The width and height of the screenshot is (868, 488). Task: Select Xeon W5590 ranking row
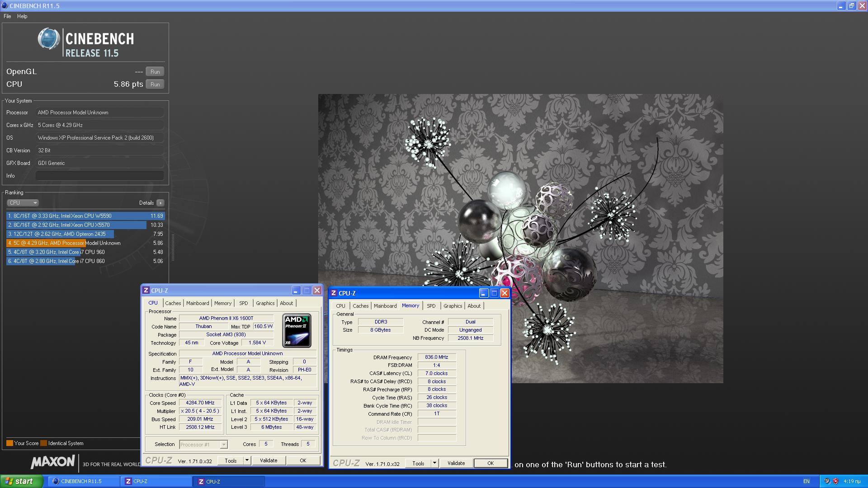point(85,216)
